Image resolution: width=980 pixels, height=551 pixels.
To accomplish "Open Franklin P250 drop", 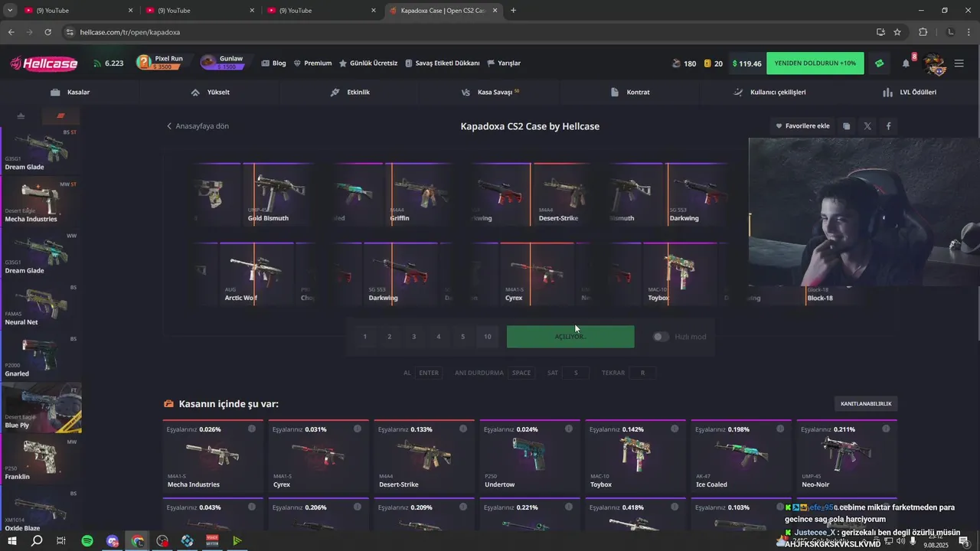I will (x=41, y=460).
